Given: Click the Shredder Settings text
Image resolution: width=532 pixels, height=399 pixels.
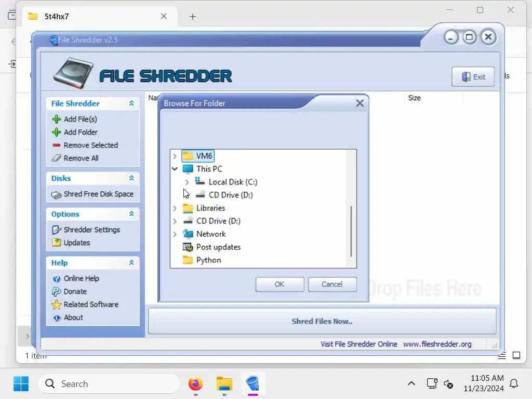Looking at the screenshot, I should pos(92,230).
